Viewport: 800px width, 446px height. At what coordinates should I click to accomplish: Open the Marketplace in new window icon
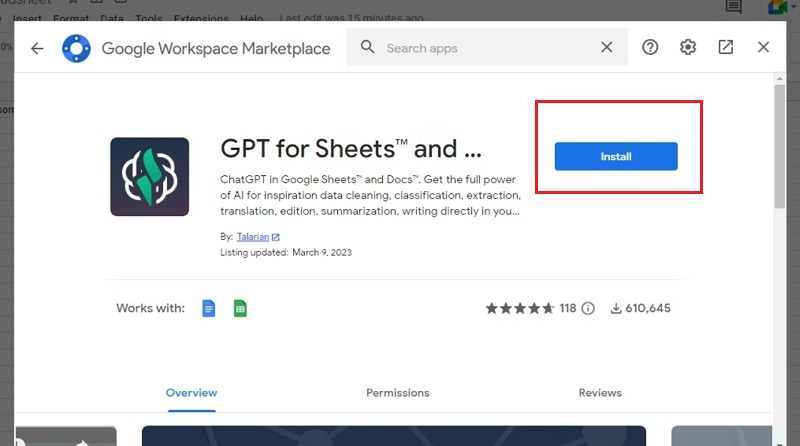[726, 48]
